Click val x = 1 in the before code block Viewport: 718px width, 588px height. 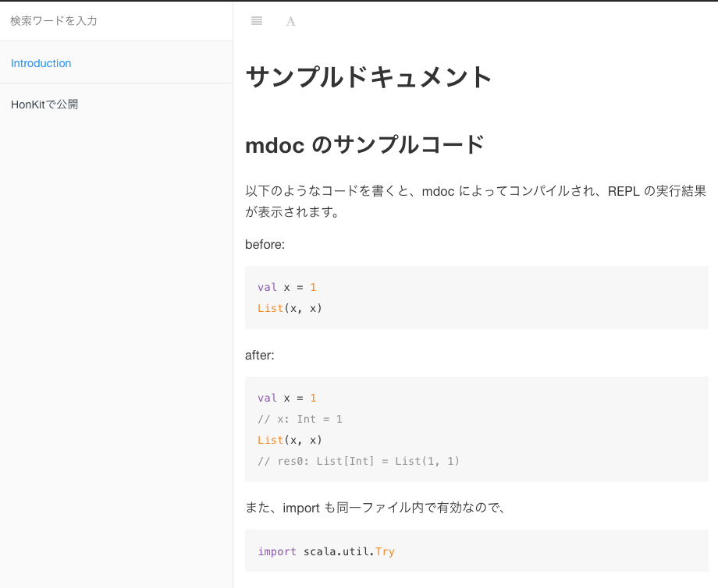287,287
